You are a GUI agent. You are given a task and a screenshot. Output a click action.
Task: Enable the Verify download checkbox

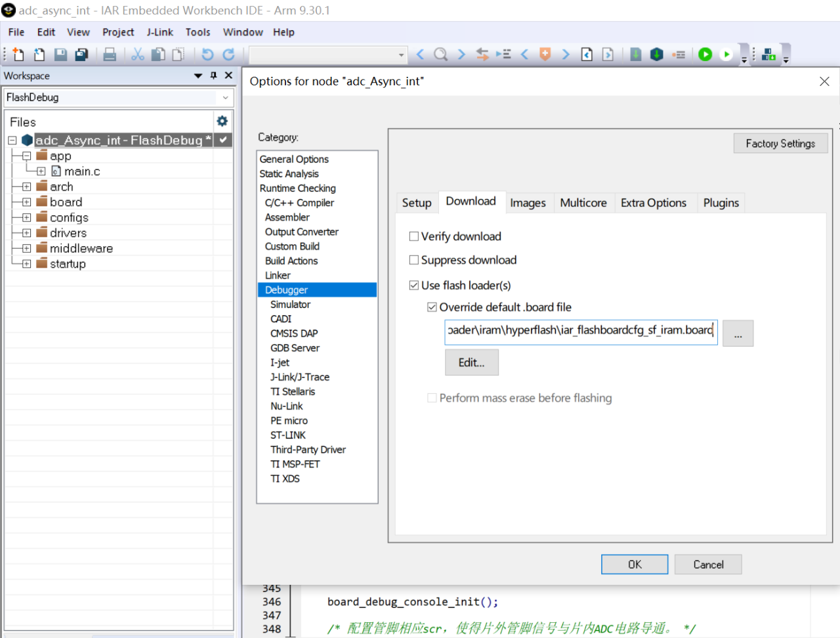click(x=413, y=236)
